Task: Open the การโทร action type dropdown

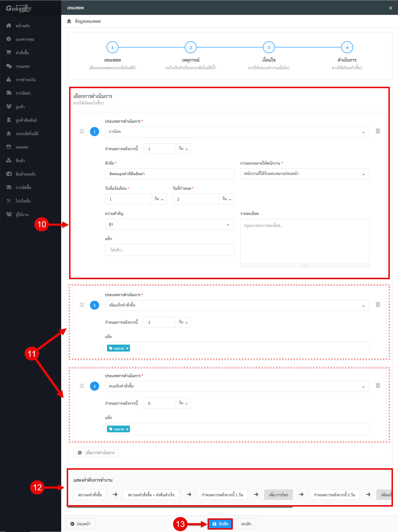Action: click(237, 132)
